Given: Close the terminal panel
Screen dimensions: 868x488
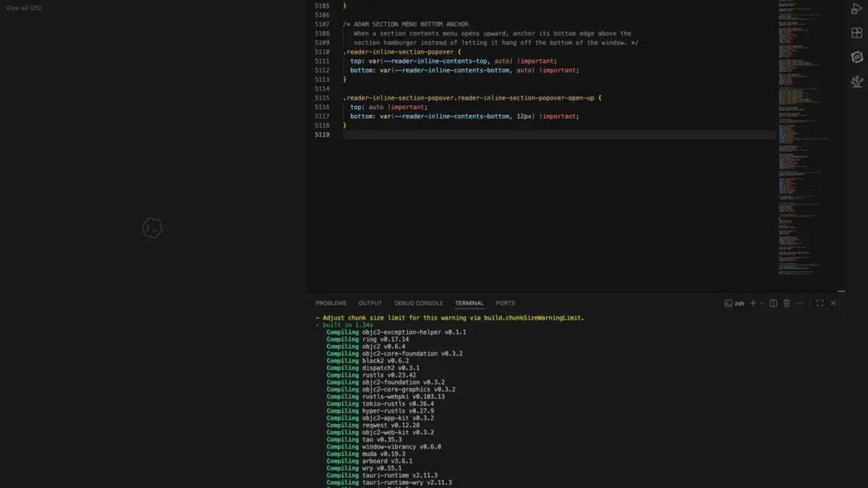Looking at the screenshot, I should click(833, 304).
